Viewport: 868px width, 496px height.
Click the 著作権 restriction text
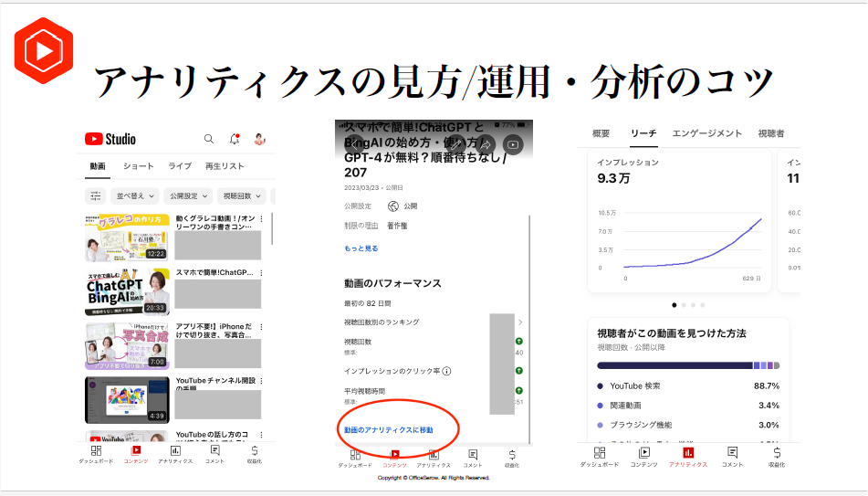pyautogui.click(x=397, y=226)
